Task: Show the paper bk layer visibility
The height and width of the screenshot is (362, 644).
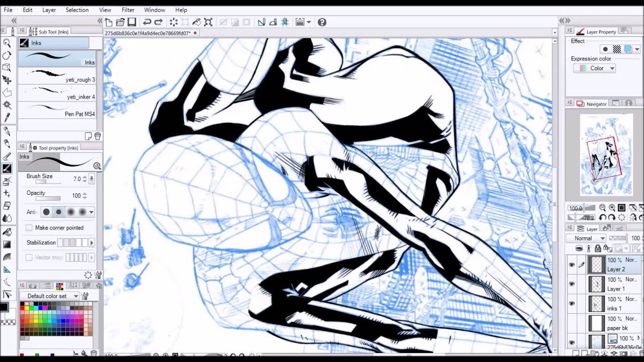Action: 572,323
